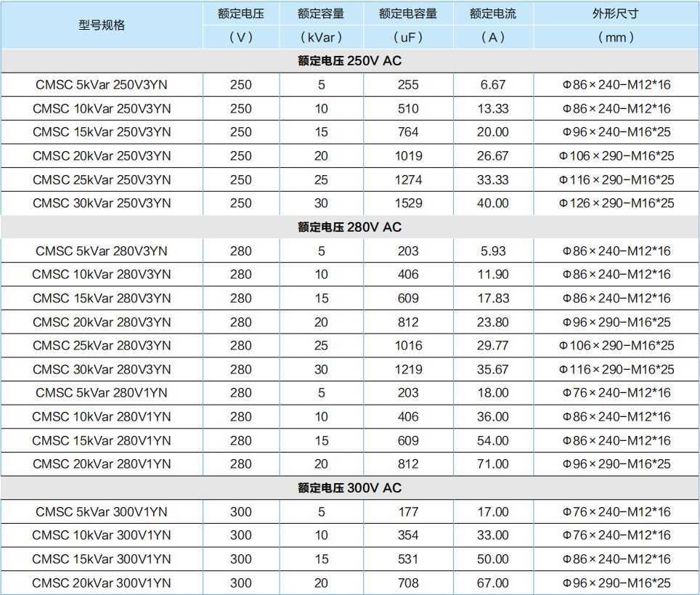Select current value 13.33

click(x=493, y=108)
